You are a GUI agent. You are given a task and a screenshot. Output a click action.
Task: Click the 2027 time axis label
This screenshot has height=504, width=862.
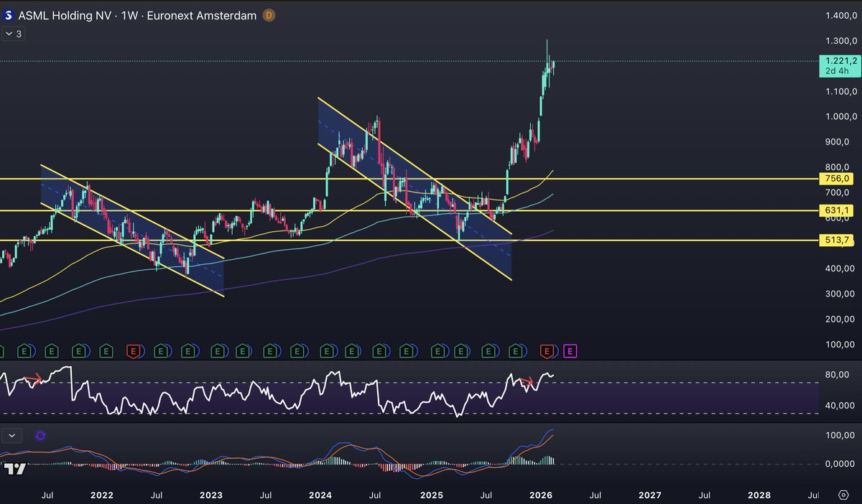tap(650, 495)
